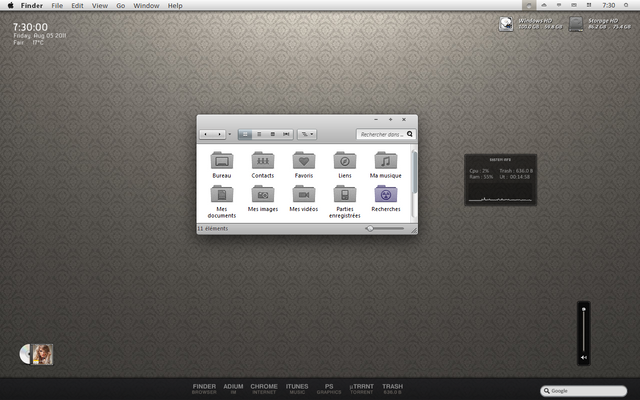Click the icon size slider in status bar
The width and height of the screenshot is (640, 400).
coord(371,229)
